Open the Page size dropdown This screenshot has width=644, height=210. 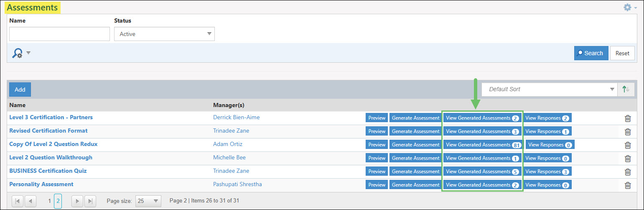(148, 201)
